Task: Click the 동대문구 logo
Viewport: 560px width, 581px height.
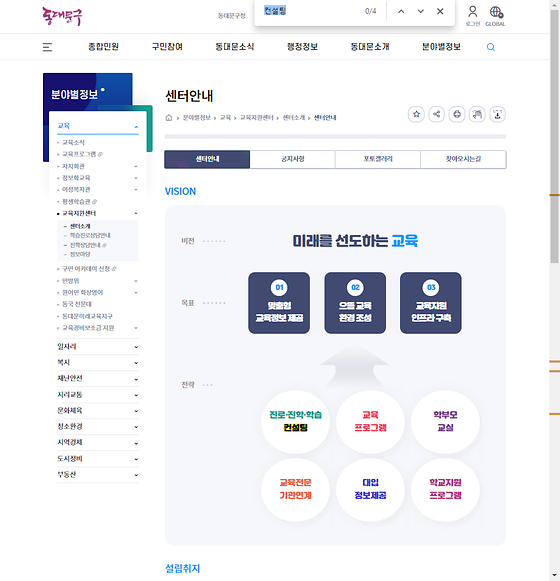Action: pos(62,16)
